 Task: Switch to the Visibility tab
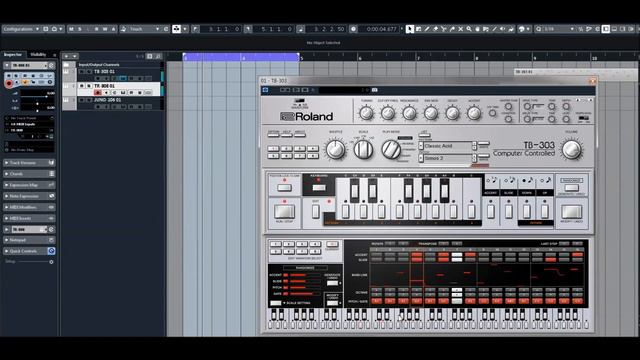tap(38, 54)
